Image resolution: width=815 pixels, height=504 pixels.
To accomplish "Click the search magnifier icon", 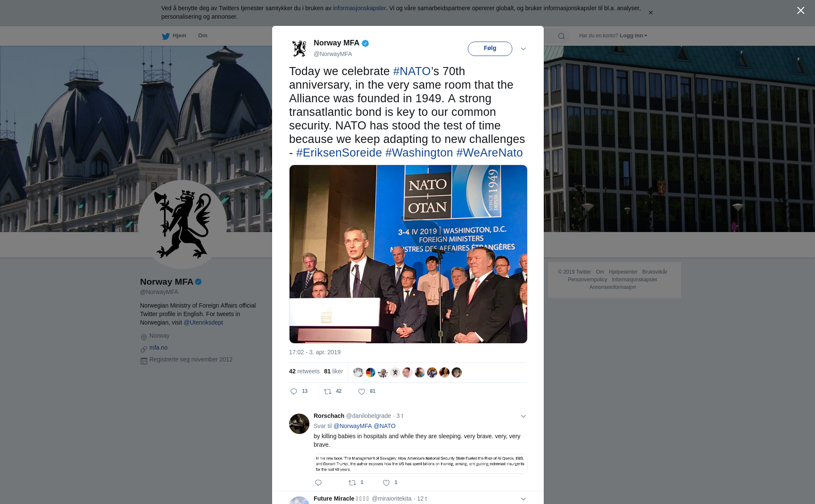I will 562,36.
